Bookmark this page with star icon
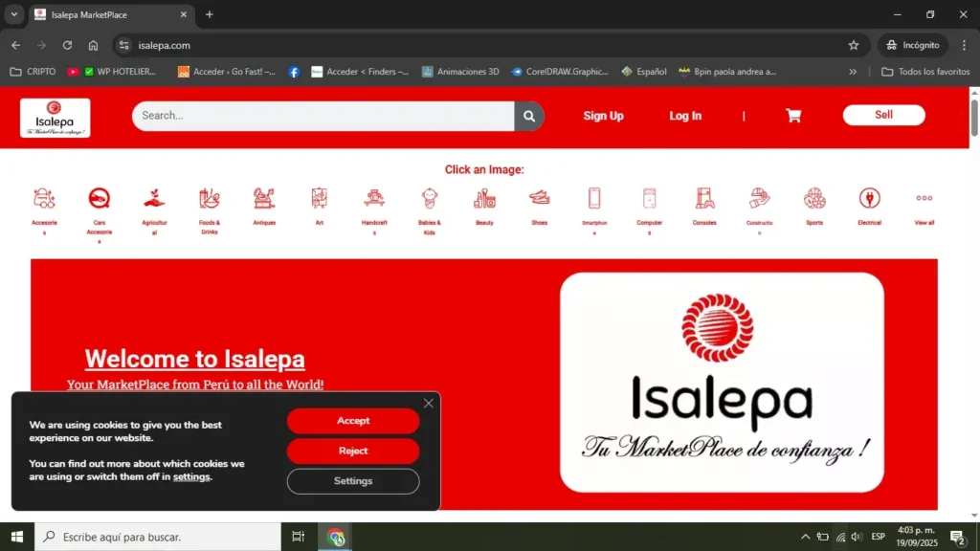The width and height of the screenshot is (980, 551). (x=854, y=45)
